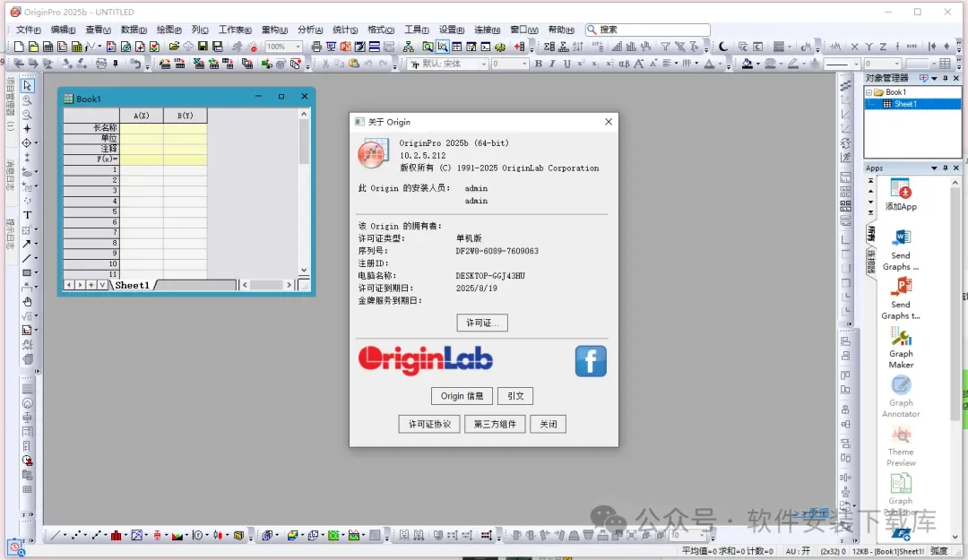
Task: Set column as Z designation icon
Action: coord(883,47)
